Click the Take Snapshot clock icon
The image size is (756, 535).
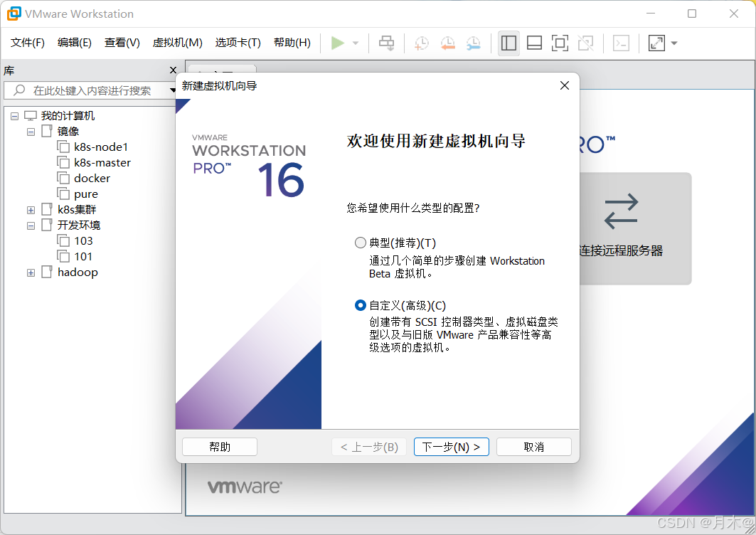click(x=422, y=43)
